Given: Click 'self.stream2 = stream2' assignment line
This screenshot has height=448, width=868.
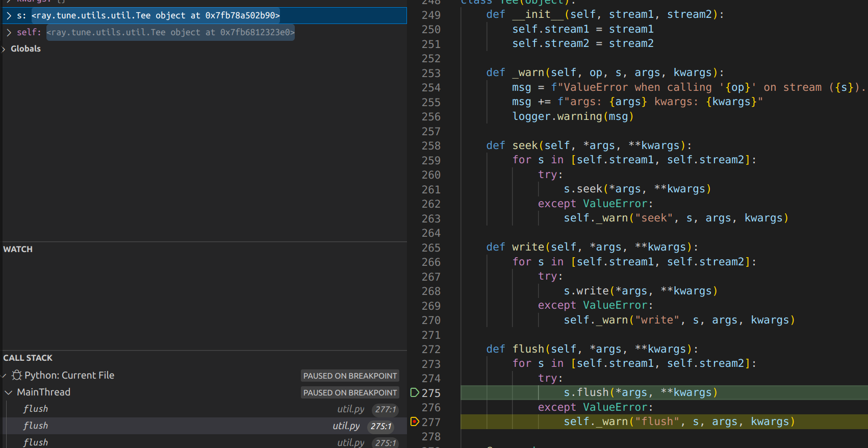Looking at the screenshot, I should (583, 44).
